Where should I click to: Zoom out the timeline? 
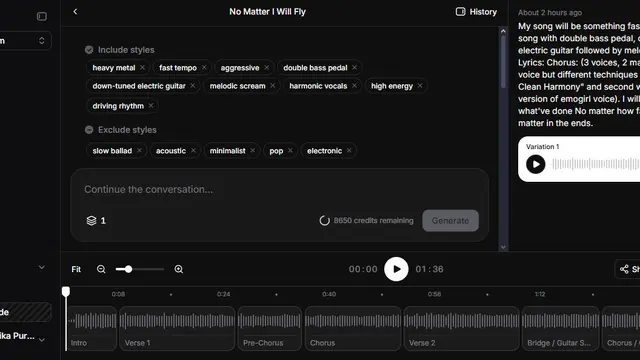tap(101, 269)
